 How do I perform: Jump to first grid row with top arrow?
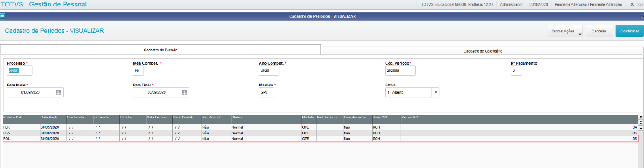[x=641, y=117]
